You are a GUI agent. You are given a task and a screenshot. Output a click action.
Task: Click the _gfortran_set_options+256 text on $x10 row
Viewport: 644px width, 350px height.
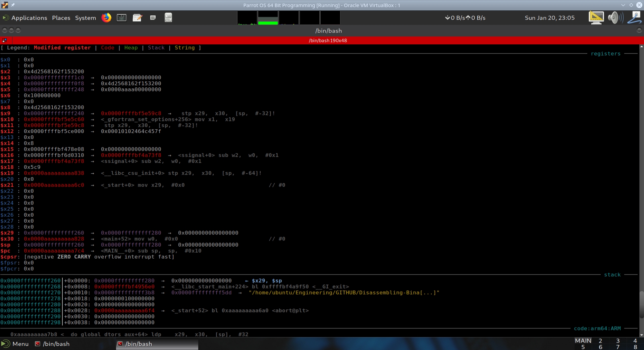tap(146, 120)
